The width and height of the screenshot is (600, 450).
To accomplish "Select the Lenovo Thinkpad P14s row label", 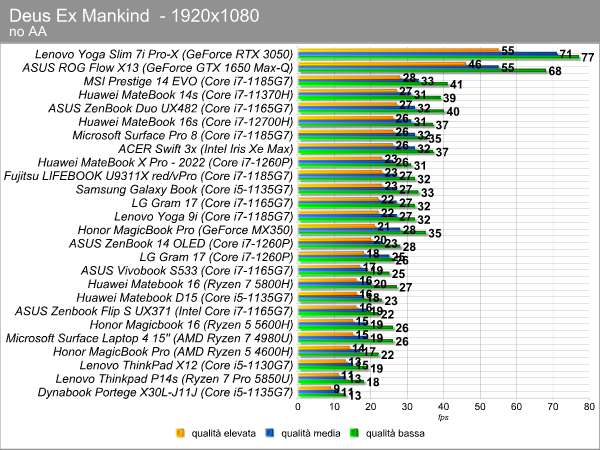I will point(174,379).
